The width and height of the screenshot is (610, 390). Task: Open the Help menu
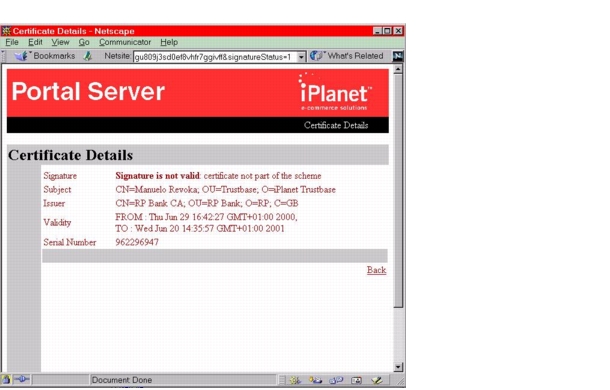169,42
